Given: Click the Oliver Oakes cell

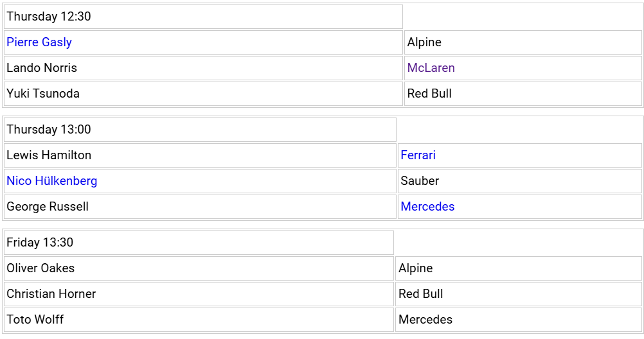Looking at the screenshot, I should coord(199,268).
